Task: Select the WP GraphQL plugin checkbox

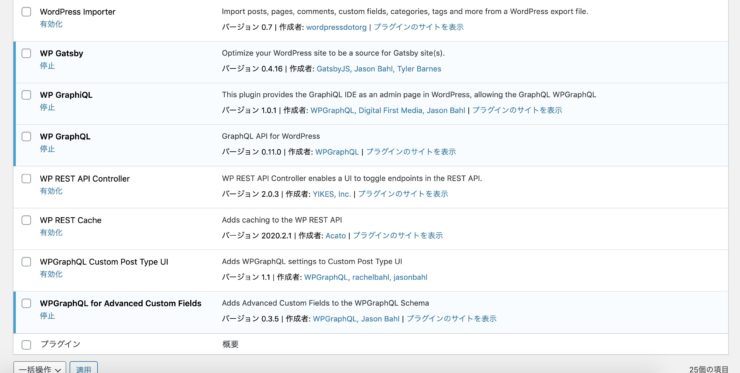Action: (26, 136)
